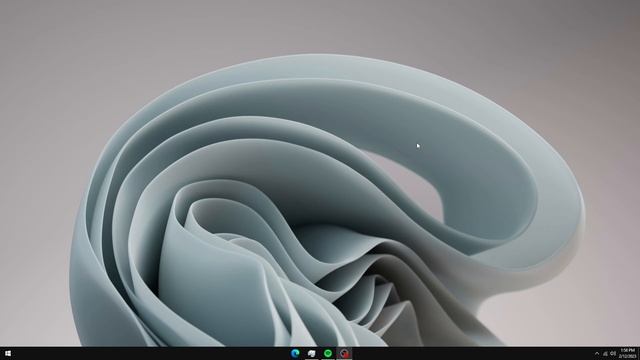Screen dimensions: 640x360
Task: Launch Microsoft Edge from the taskbar
Action: pos(296,353)
